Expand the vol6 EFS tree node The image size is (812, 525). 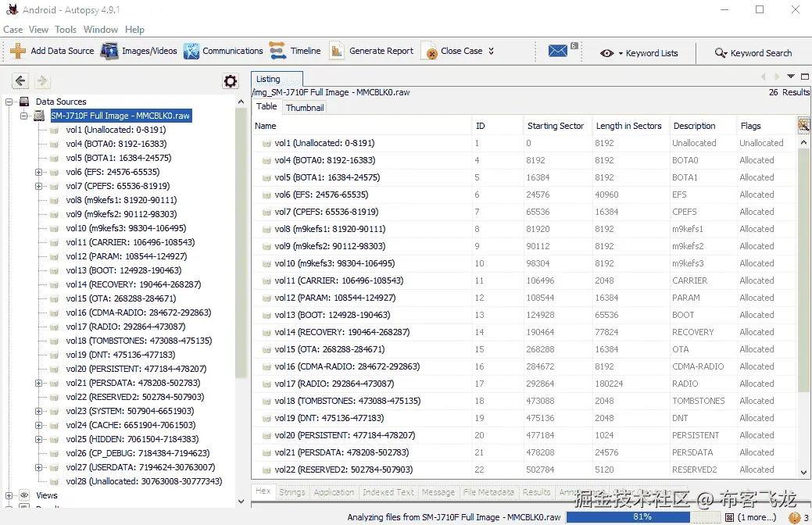(x=38, y=172)
